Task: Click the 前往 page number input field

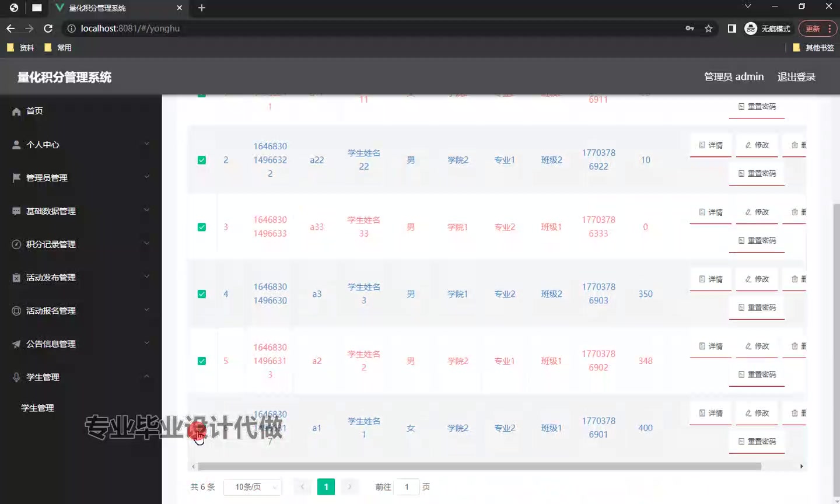Action: point(407,487)
